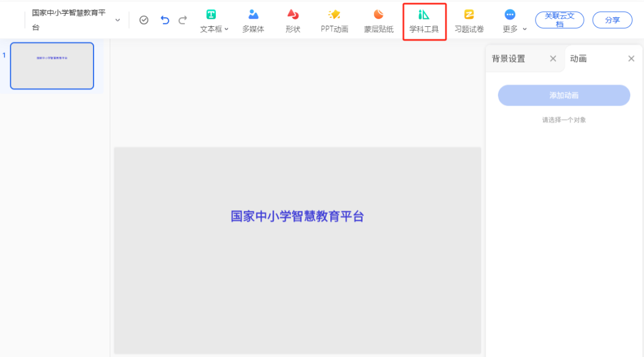Undo the last action
Image resolution: width=644 pixels, height=357 pixels.
(165, 20)
